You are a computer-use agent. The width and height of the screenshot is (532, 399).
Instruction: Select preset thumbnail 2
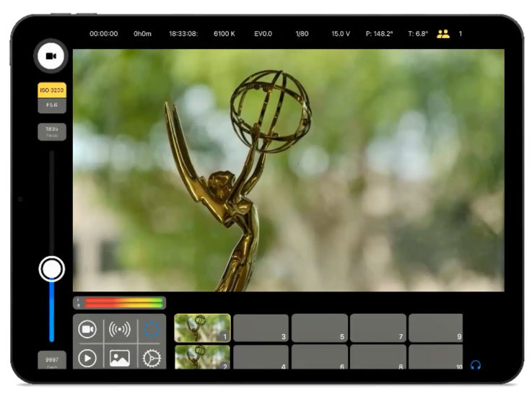(x=203, y=357)
